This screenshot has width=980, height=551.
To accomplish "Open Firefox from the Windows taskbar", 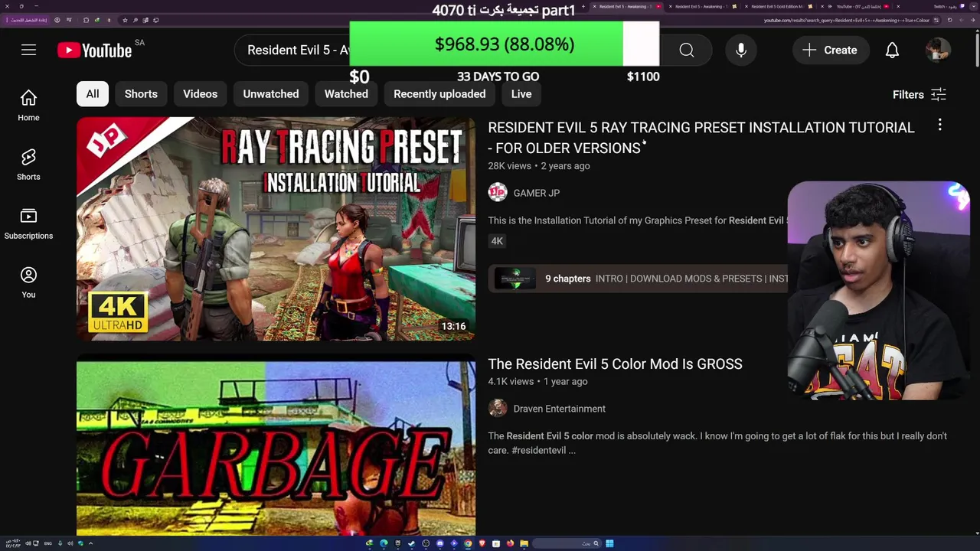I will pyautogui.click(x=510, y=543).
